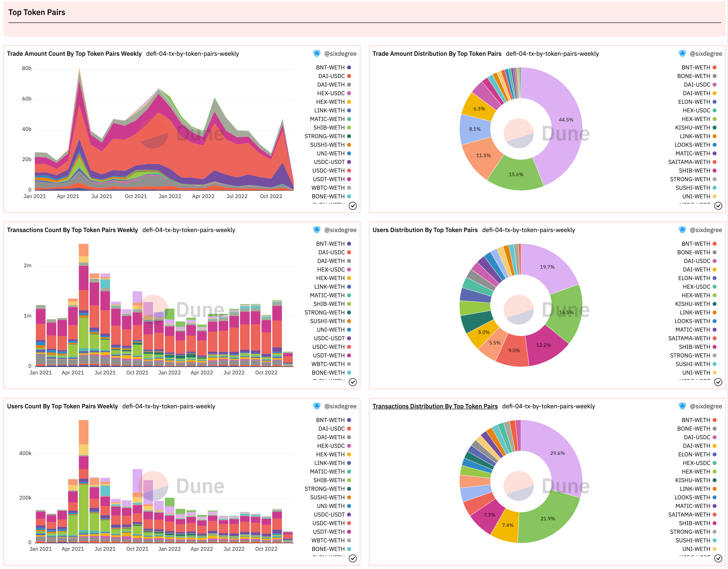This screenshot has height=569, width=728.
Task: Click sixdegree avatar icon on Users Count chart
Action: tap(317, 406)
